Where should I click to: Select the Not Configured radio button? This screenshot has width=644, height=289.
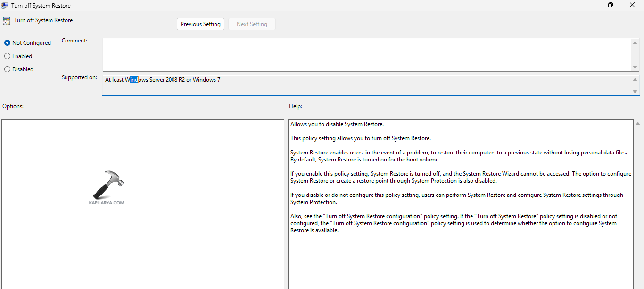coord(8,43)
